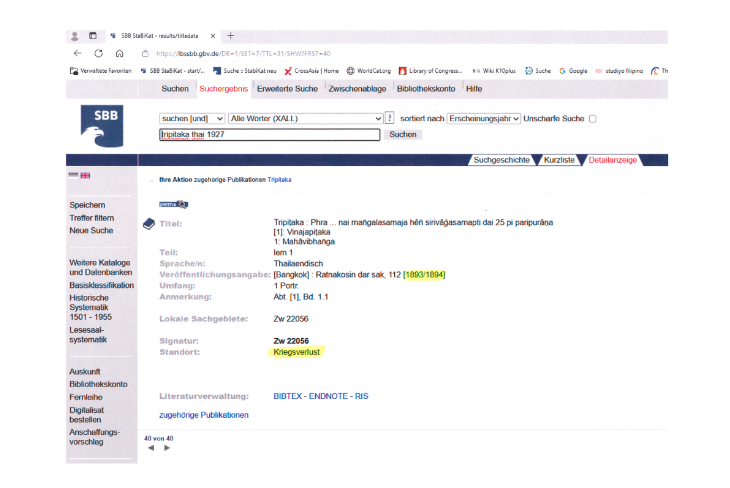This screenshot has height=488, width=730.
Task: Open Erweiterte Suche tab
Action: 287,89
